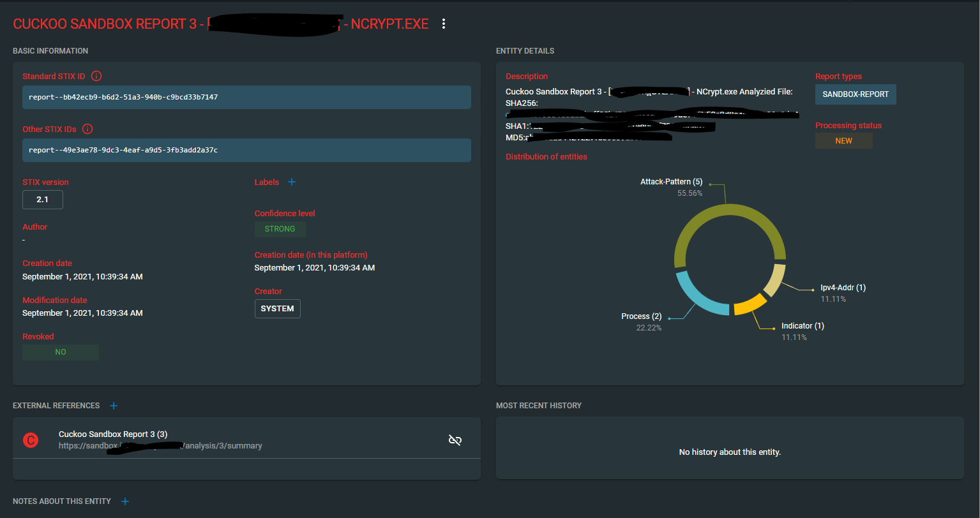Select the SANDBOX-REPORT report type chip
This screenshot has width=980, height=518.
click(856, 94)
